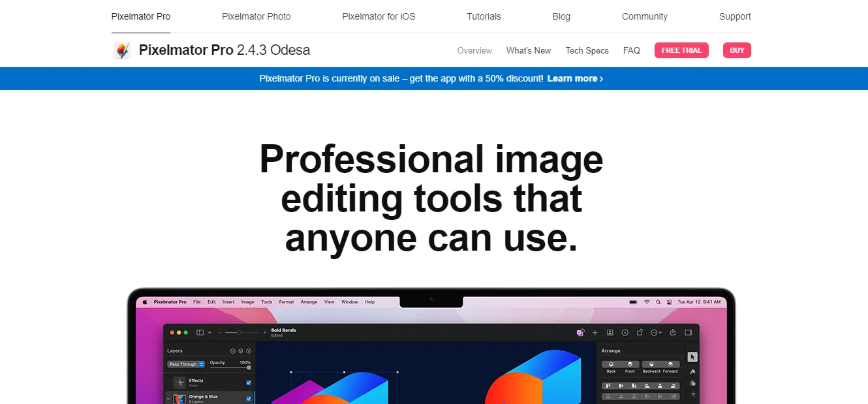Open the Pixelmator for iOS site tab
This screenshot has width=868, height=404.
[379, 16]
